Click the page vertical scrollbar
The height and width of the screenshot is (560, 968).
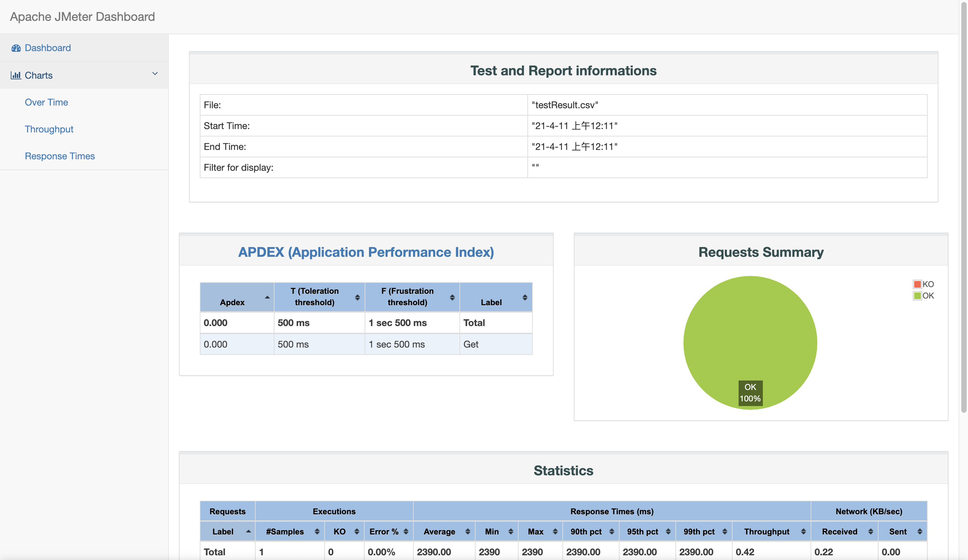[964, 207]
